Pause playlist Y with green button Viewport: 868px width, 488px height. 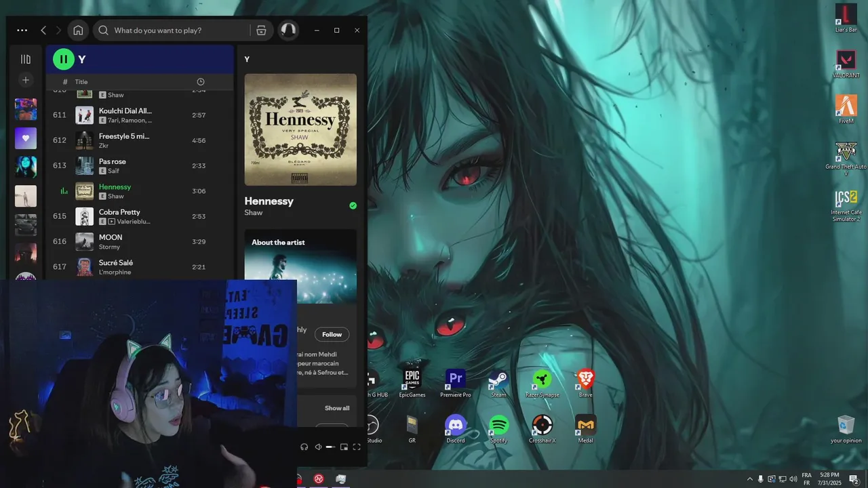click(63, 59)
